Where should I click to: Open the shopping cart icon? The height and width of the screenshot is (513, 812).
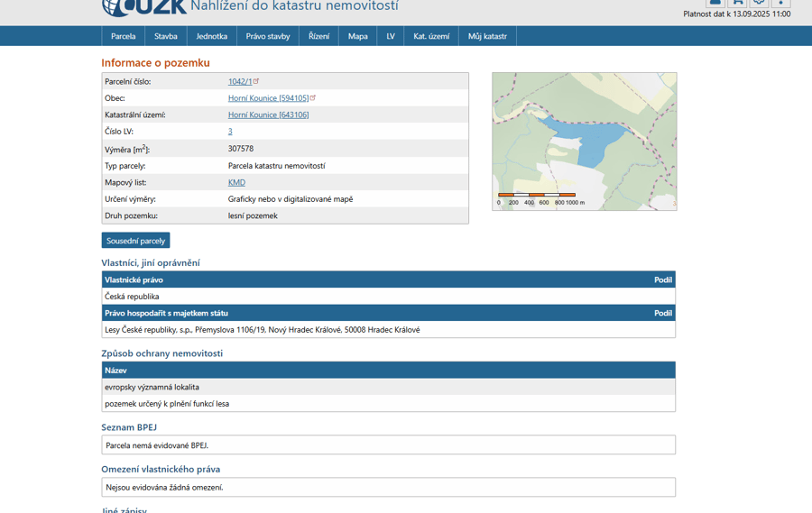click(x=737, y=3)
